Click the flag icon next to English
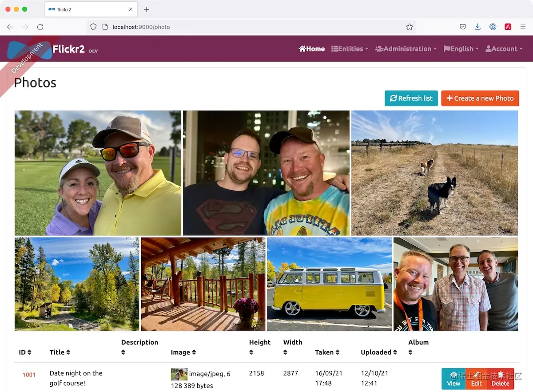 448,49
